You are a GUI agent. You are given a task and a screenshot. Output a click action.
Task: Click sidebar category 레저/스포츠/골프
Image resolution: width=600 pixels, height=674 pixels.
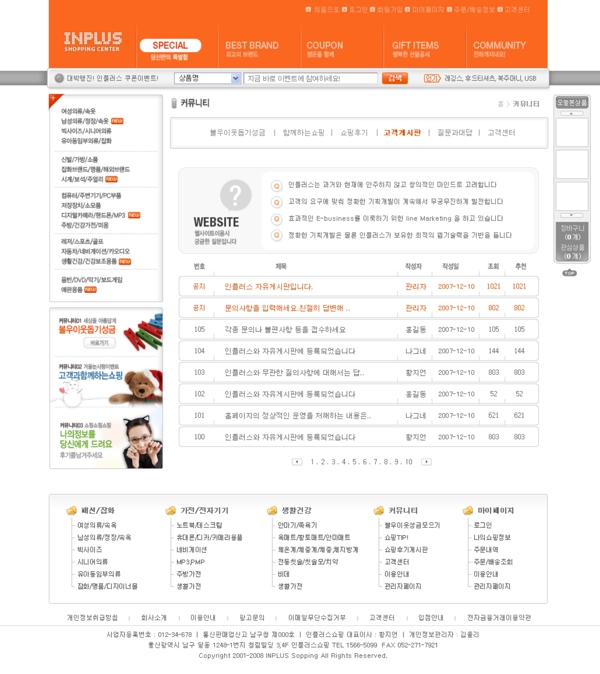[82, 241]
